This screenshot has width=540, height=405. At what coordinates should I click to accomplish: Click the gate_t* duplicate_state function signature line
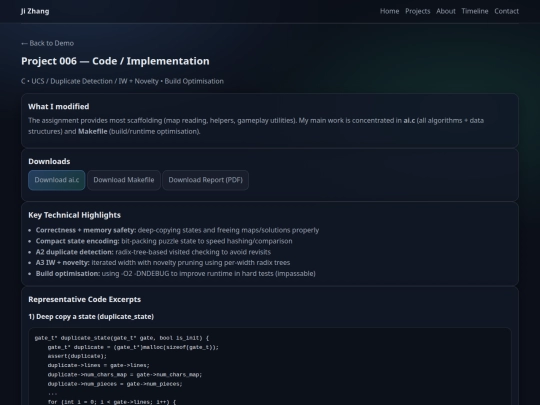tap(122, 338)
